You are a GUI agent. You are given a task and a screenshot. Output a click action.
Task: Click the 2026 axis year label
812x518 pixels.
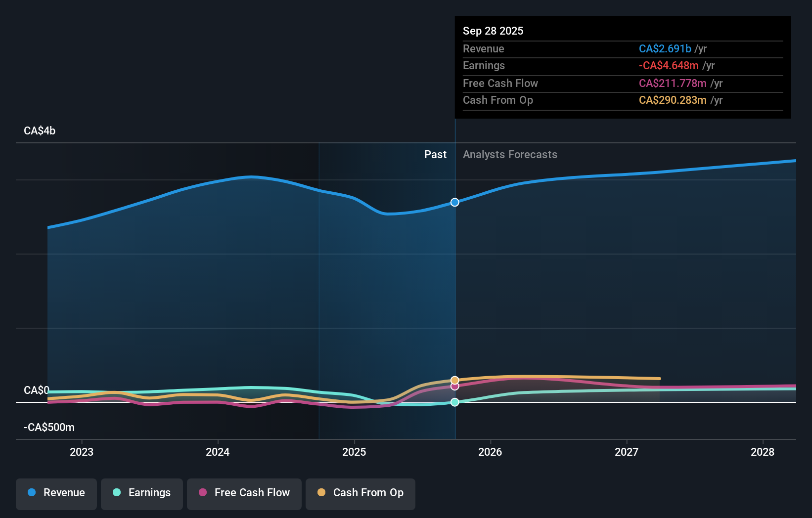490,451
